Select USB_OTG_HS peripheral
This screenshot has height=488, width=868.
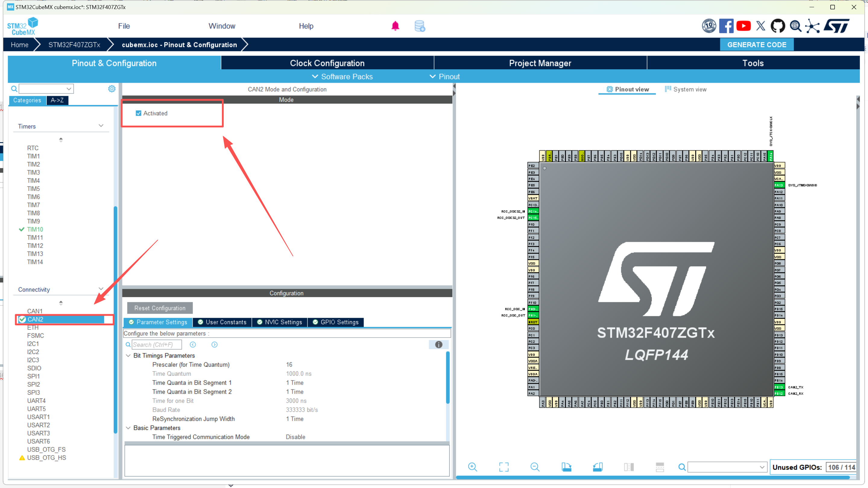coord(46,457)
